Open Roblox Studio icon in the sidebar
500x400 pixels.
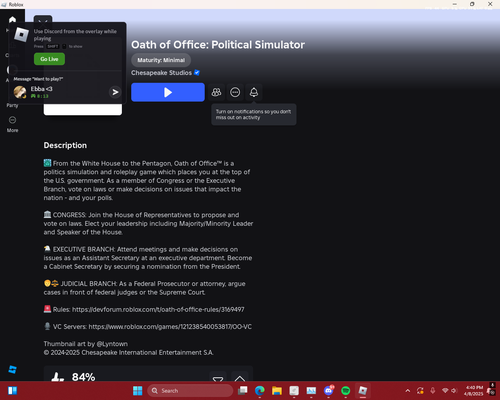(x=12, y=369)
